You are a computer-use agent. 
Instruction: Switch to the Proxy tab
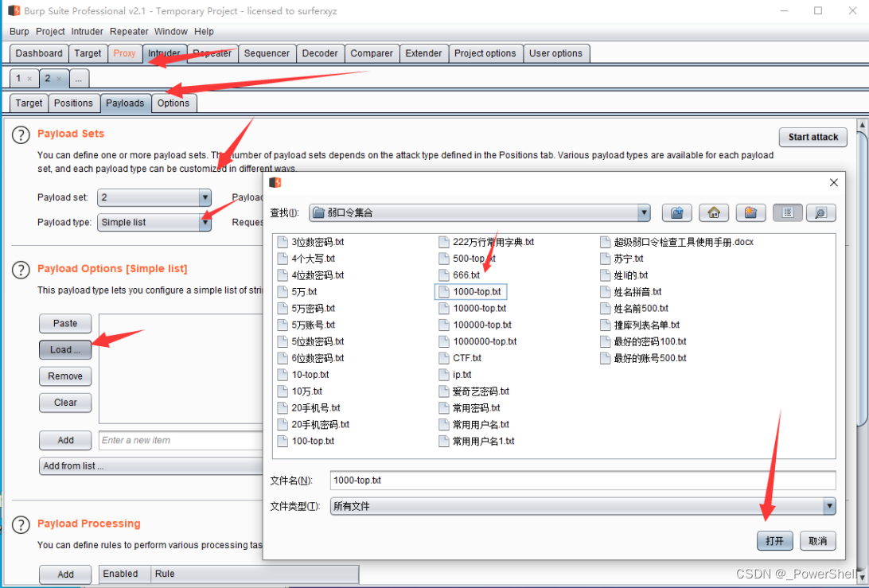125,53
